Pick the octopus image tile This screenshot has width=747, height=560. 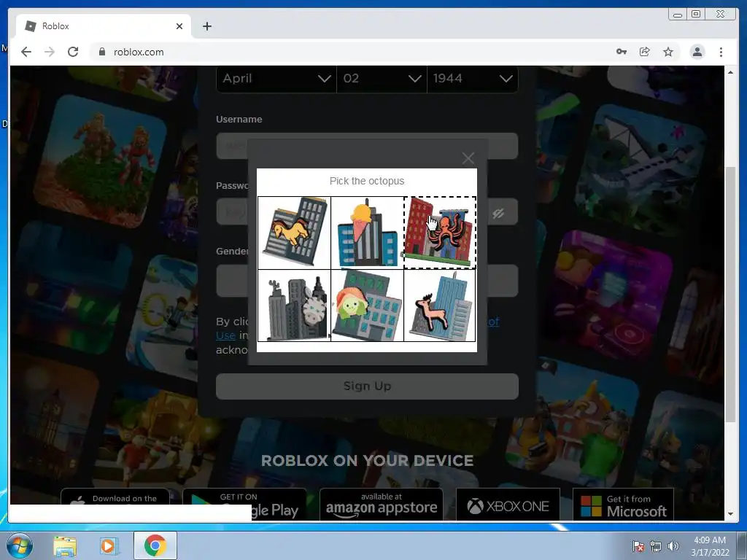click(x=440, y=233)
